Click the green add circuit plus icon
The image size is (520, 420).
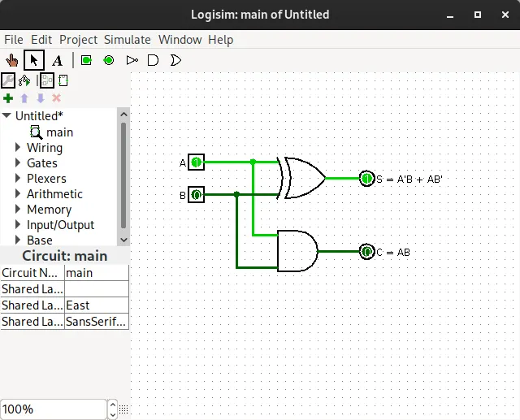(x=8, y=98)
